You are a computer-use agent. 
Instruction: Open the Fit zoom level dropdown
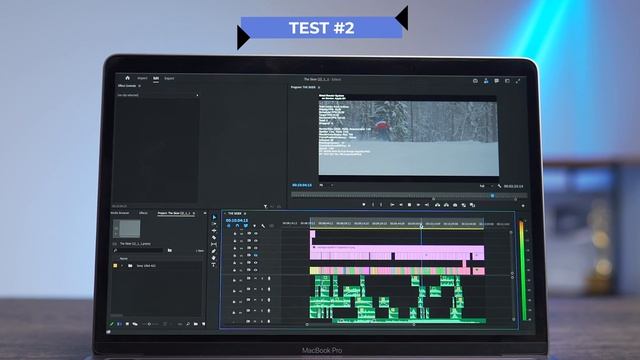pos(326,185)
